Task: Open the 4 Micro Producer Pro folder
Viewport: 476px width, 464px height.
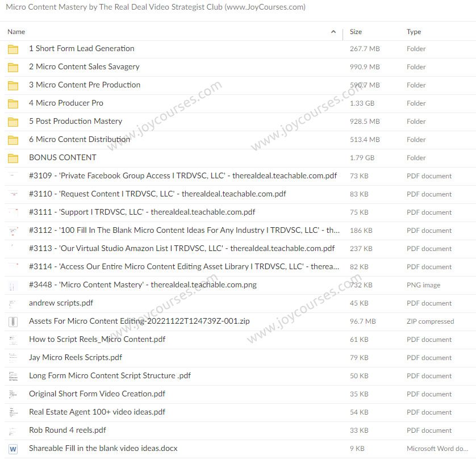Action: coord(66,103)
